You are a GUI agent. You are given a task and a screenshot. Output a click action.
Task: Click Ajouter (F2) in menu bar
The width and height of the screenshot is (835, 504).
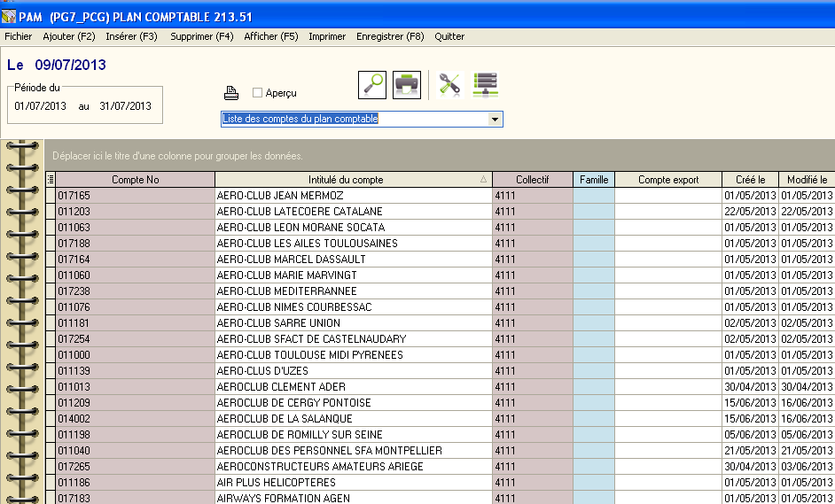[x=69, y=36]
